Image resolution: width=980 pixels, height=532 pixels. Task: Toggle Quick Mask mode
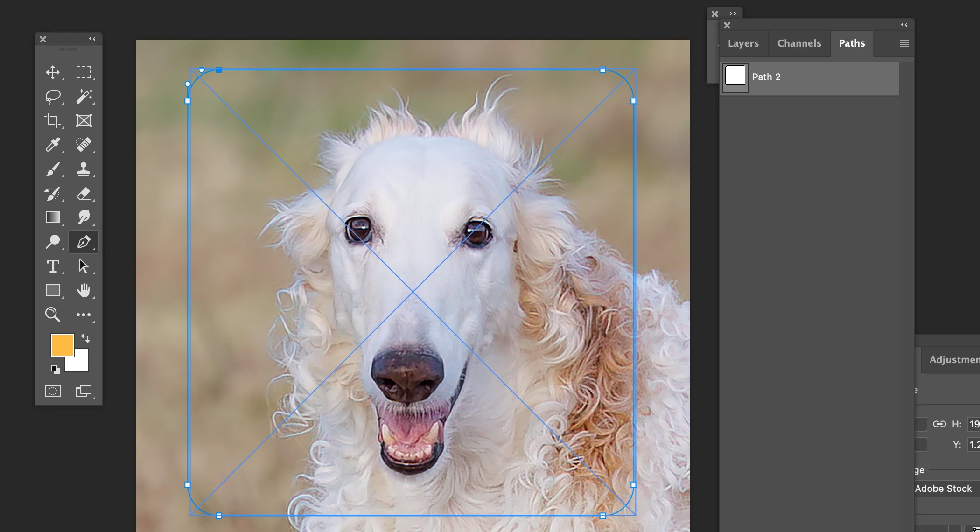[52, 391]
